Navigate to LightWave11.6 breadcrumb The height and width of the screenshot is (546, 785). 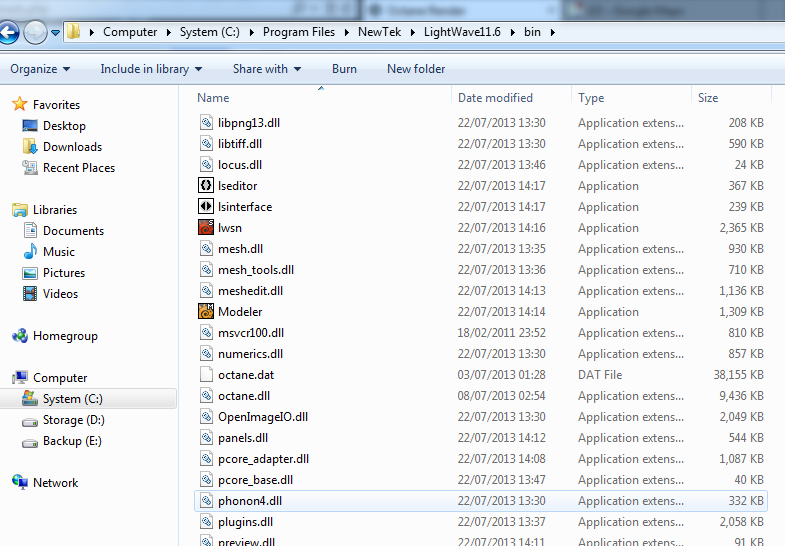pos(462,32)
